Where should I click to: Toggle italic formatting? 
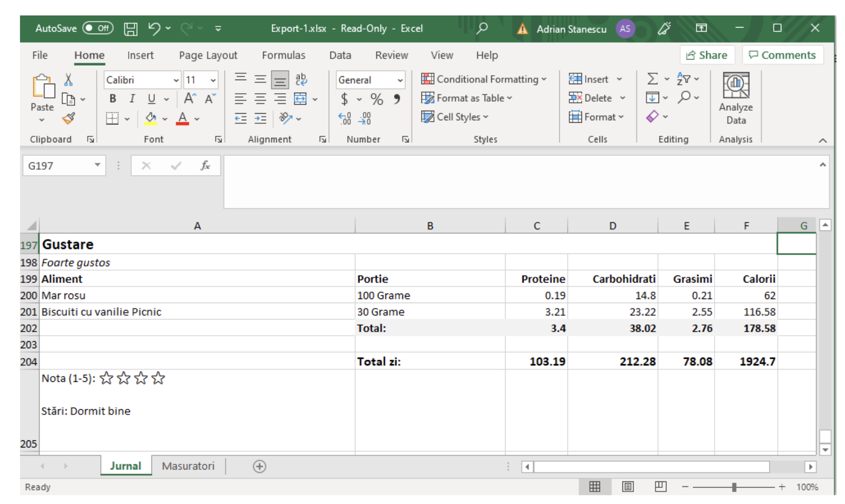point(132,99)
